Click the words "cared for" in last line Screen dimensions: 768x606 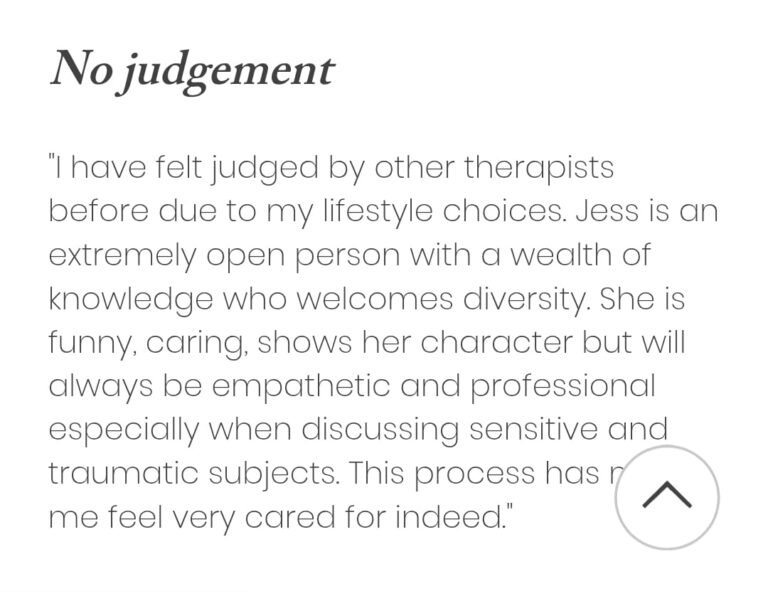tap(313, 517)
